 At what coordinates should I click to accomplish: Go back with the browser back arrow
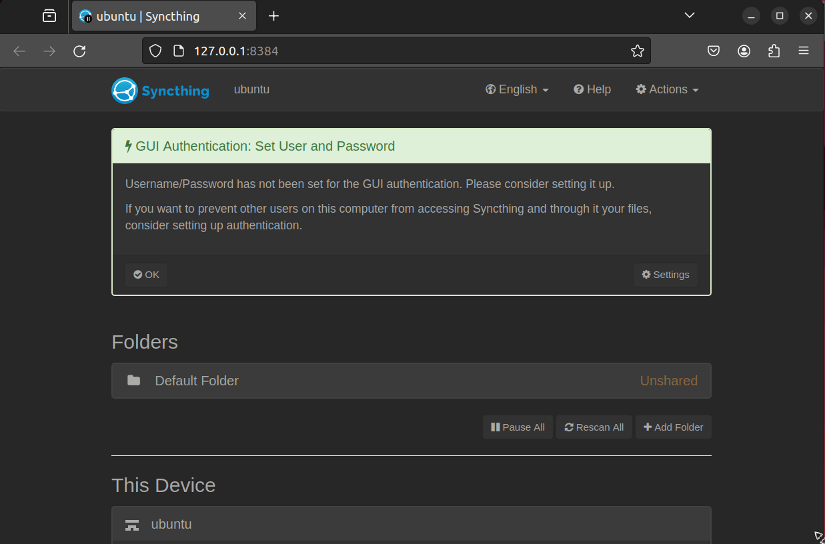[19, 51]
